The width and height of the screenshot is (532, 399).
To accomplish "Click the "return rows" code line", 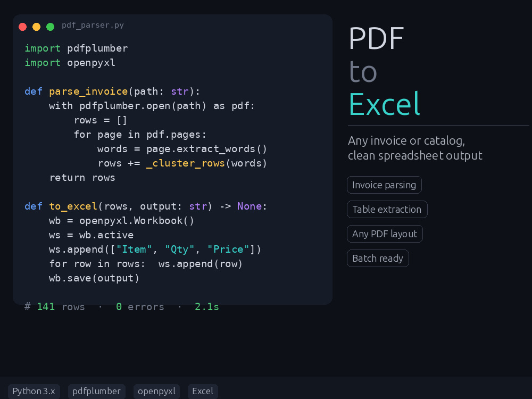I will 82,178.
